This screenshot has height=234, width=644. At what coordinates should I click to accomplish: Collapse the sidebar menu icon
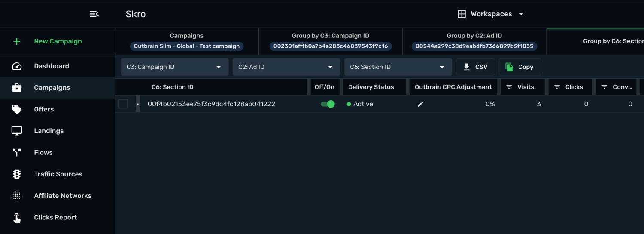pyautogui.click(x=94, y=14)
